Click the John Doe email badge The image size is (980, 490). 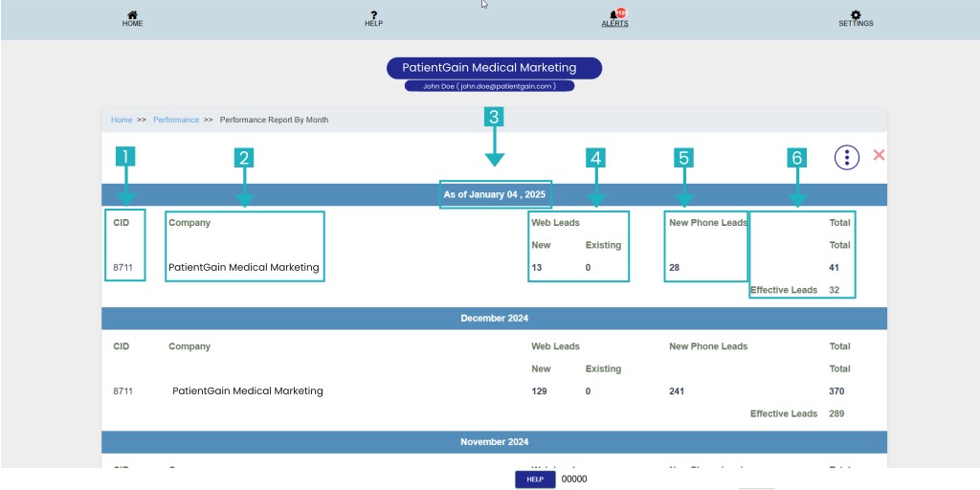click(489, 86)
